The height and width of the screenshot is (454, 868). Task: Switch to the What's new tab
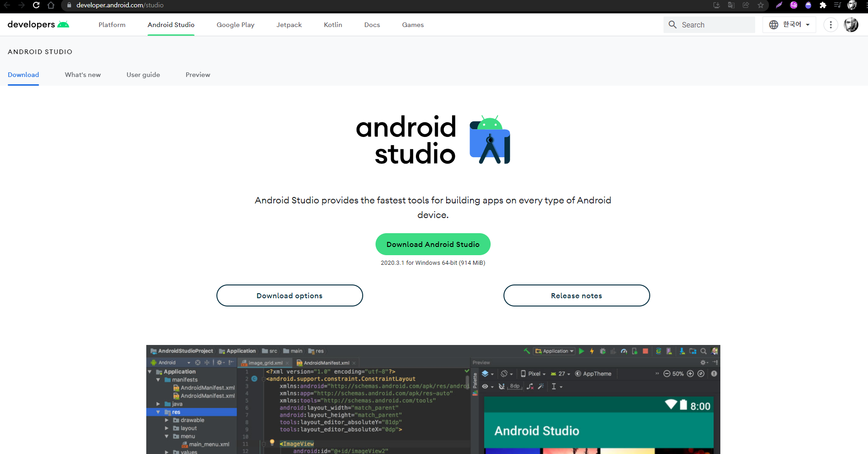click(x=83, y=75)
